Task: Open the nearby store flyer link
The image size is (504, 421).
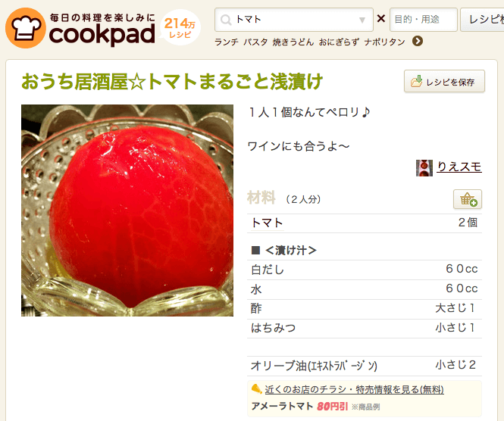Action: pos(354,389)
